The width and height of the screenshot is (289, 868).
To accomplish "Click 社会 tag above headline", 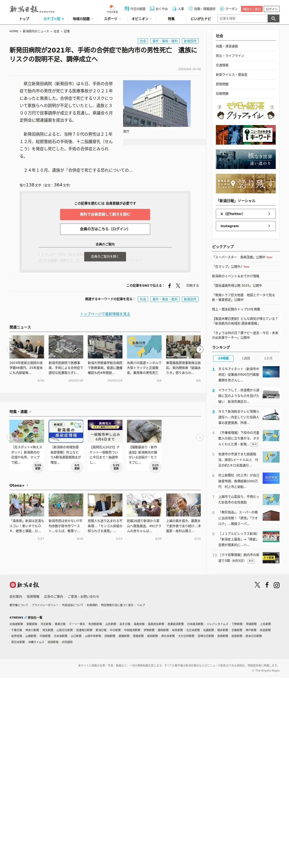I will coord(143,41).
